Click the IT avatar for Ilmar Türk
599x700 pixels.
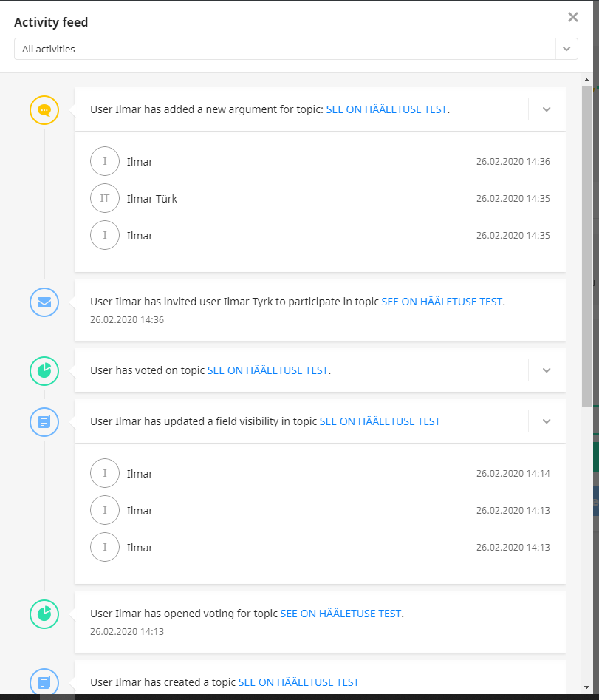pos(104,198)
